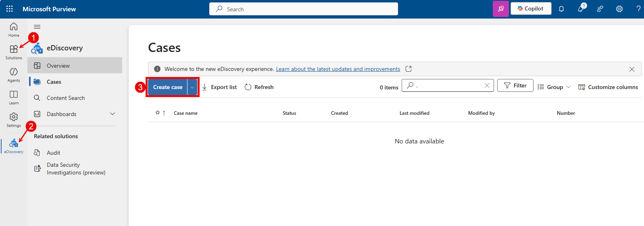Screen dimensions: 644x226
Task: Open the Learn icon in left rail
Action: click(14, 97)
